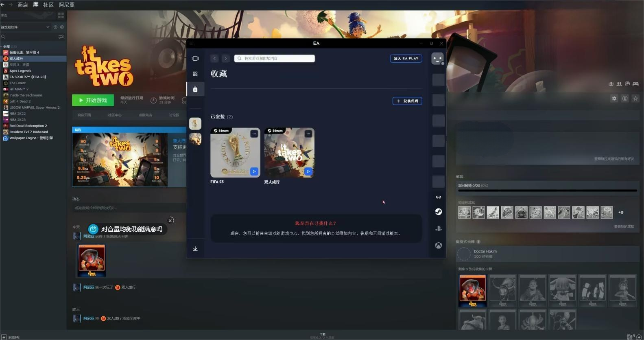Click the Steam platform icon in EA
The width and height of the screenshot is (644, 340).
tap(439, 211)
